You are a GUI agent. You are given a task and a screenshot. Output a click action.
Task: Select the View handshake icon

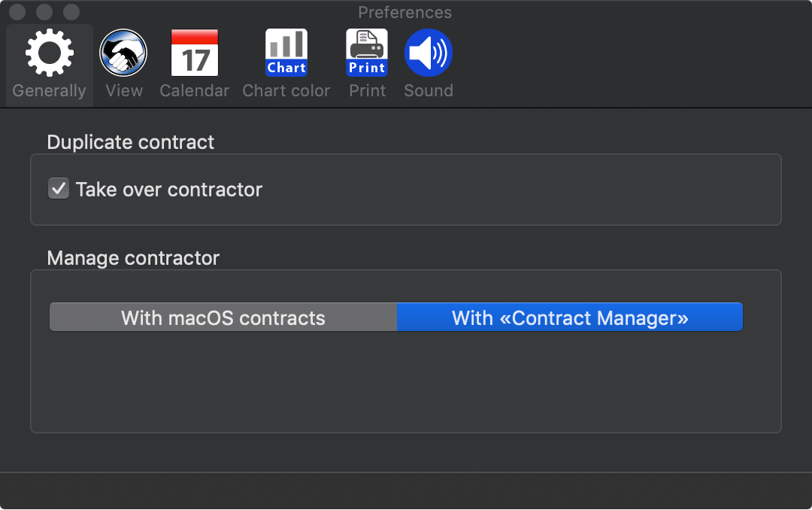click(123, 53)
